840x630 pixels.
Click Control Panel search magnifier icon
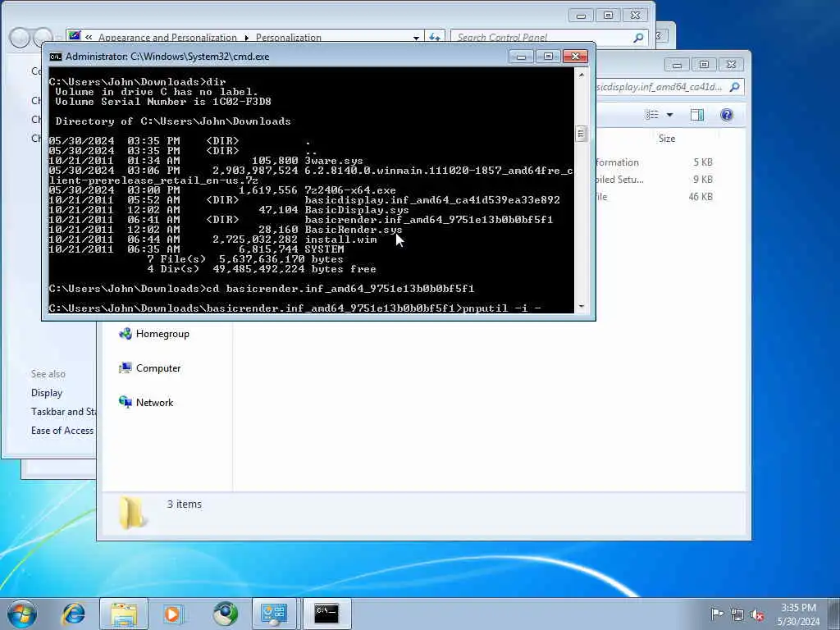pos(638,38)
